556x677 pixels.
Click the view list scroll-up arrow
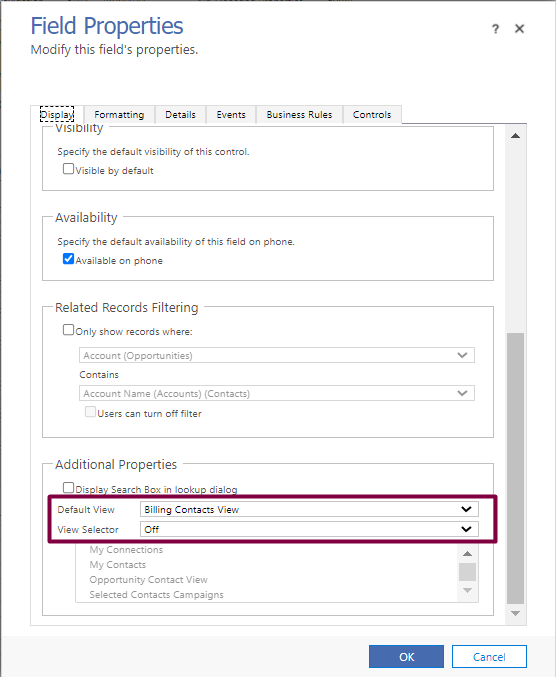coord(467,554)
